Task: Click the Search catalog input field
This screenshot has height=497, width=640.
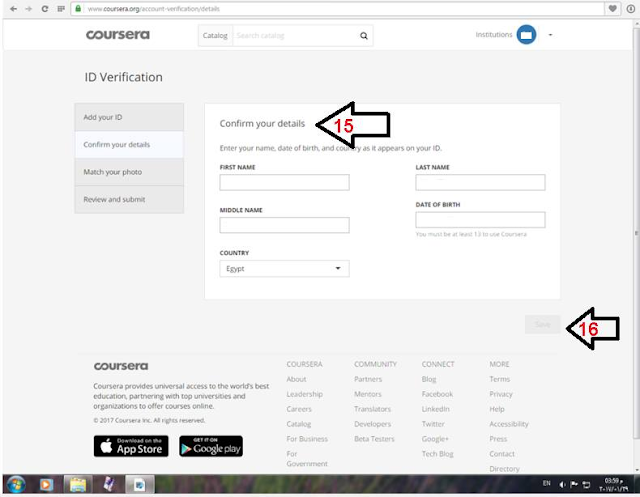Action: point(295,36)
